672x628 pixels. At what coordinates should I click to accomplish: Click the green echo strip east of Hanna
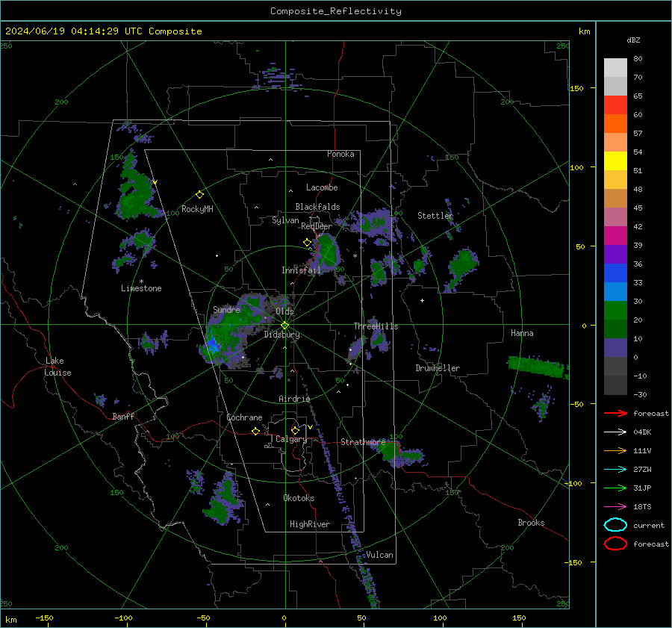click(537, 367)
